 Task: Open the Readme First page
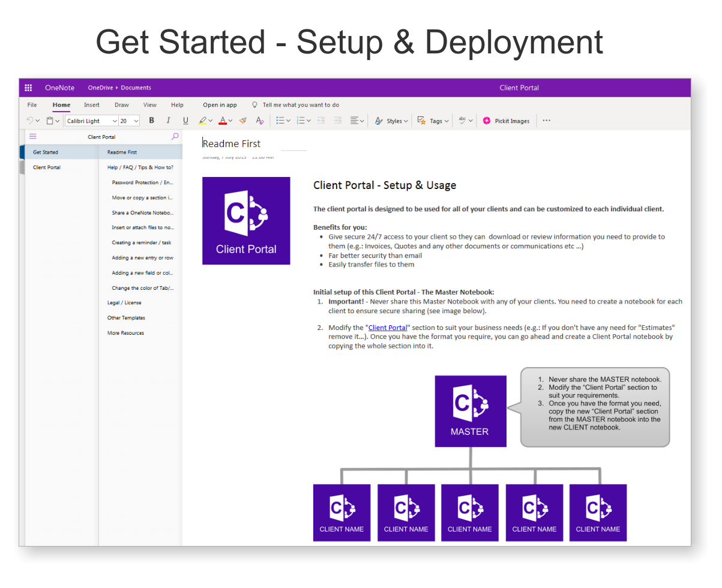click(140, 152)
